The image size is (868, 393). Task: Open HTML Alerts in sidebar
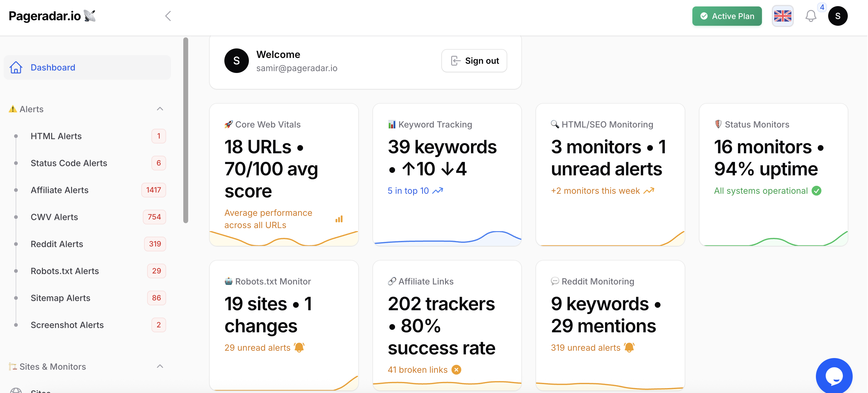[56, 136]
